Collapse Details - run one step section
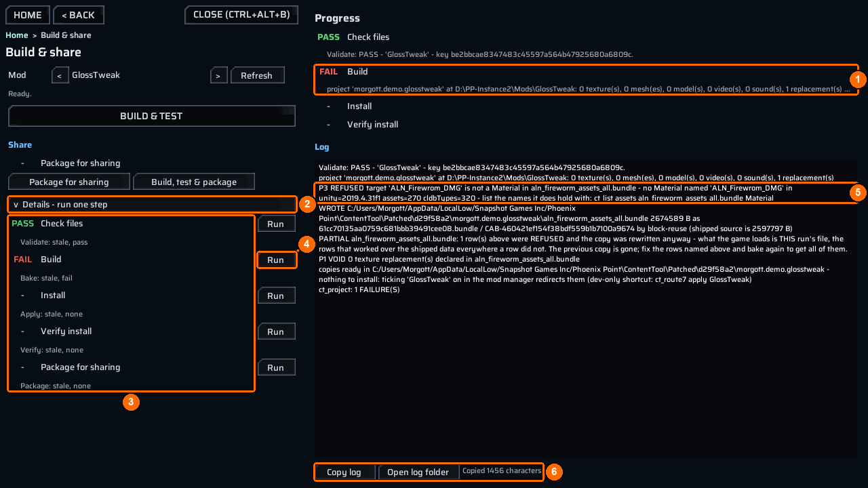 coord(152,204)
